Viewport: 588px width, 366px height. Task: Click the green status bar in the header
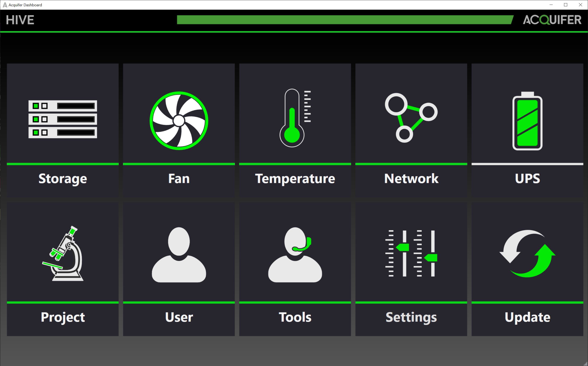tap(345, 20)
